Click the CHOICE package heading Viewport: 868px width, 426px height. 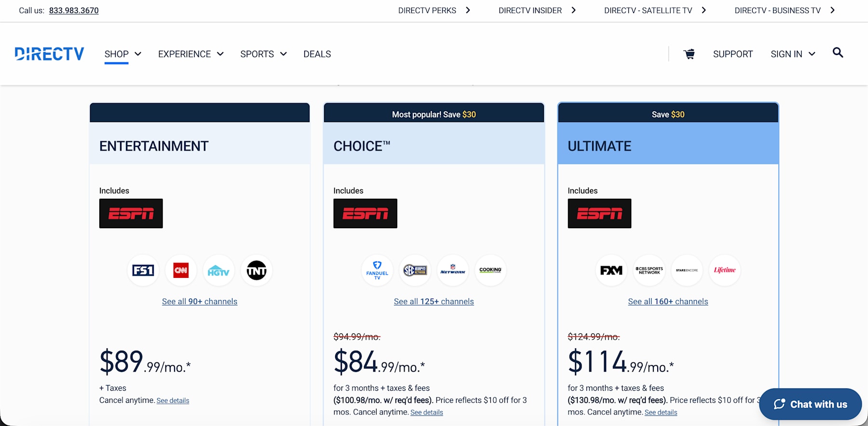(x=362, y=146)
